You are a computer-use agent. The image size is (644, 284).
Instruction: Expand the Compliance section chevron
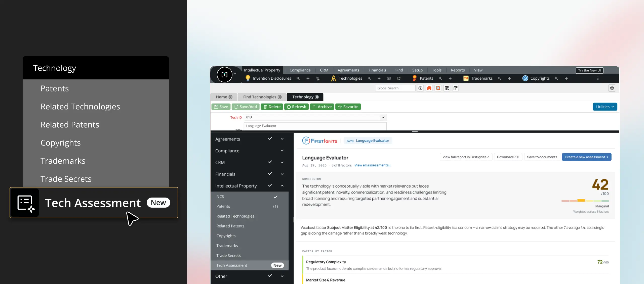click(x=282, y=151)
